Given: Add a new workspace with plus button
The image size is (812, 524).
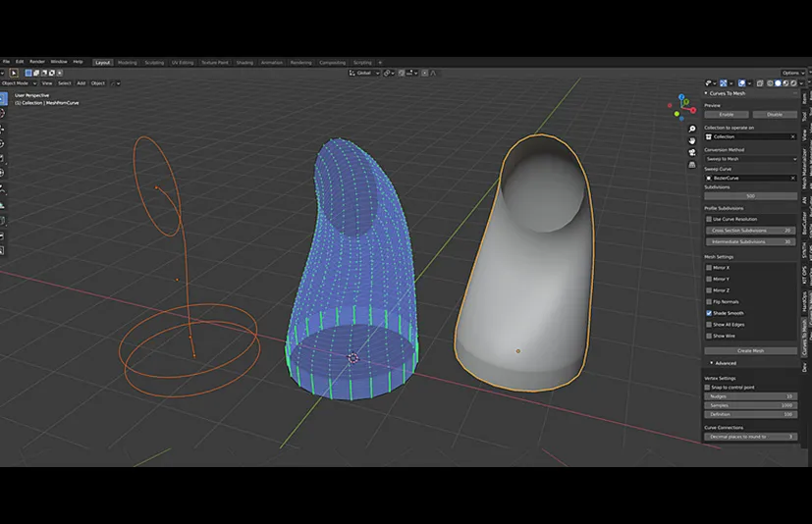Looking at the screenshot, I should (380, 63).
